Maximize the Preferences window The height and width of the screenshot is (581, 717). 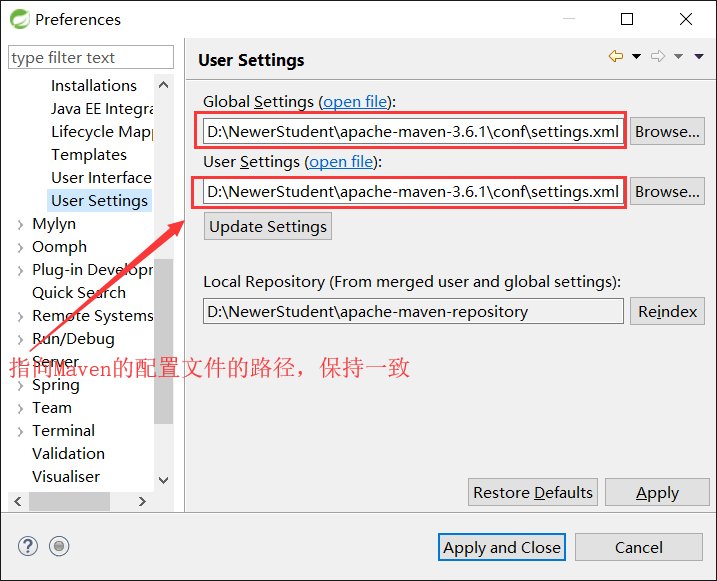coord(627,19)
